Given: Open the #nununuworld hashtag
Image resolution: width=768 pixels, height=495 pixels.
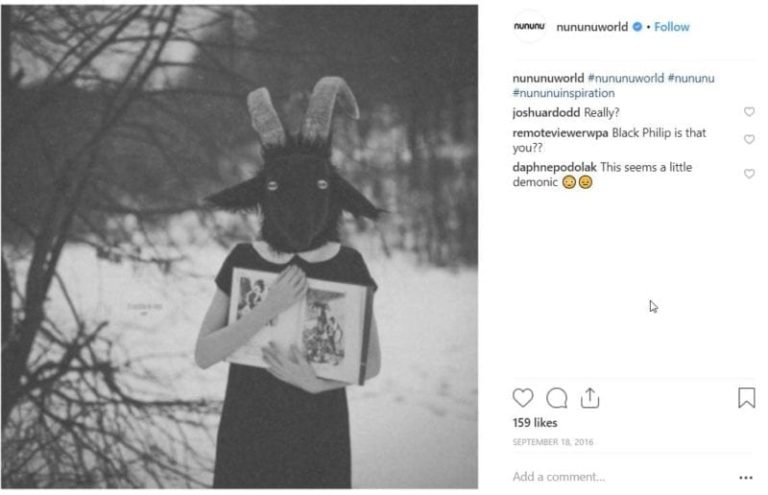Looking at the screenshot, I should [x=625, y=78].
